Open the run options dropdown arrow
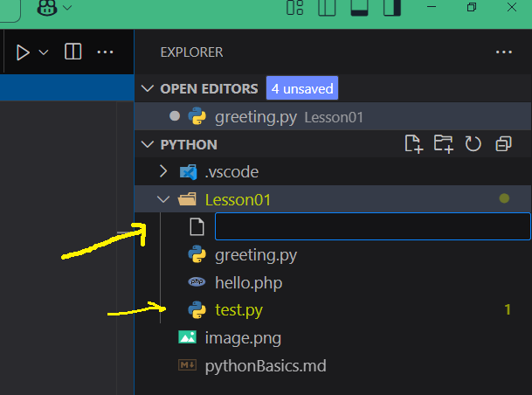 44,52
